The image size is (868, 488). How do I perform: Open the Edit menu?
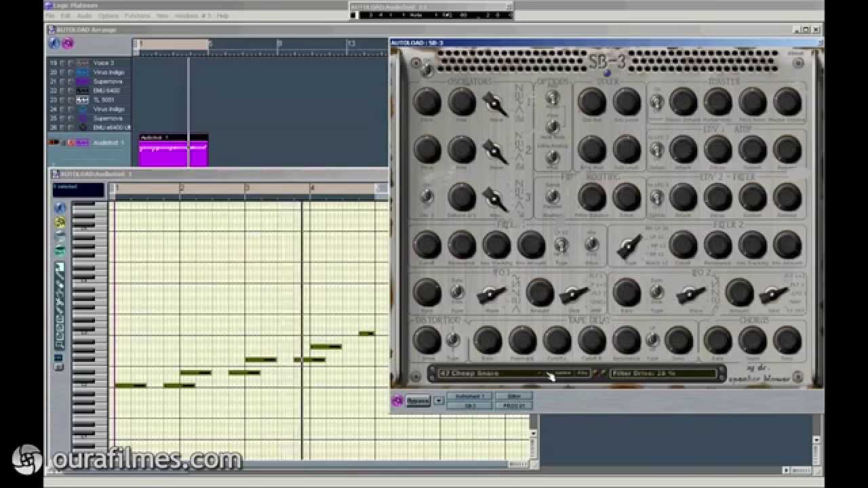(65, 16)
